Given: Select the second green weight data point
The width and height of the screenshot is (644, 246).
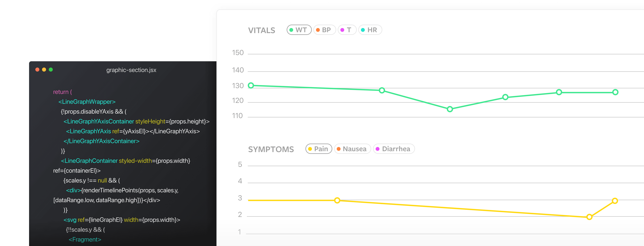Looking at the screenshot, I should coord(382,90).
